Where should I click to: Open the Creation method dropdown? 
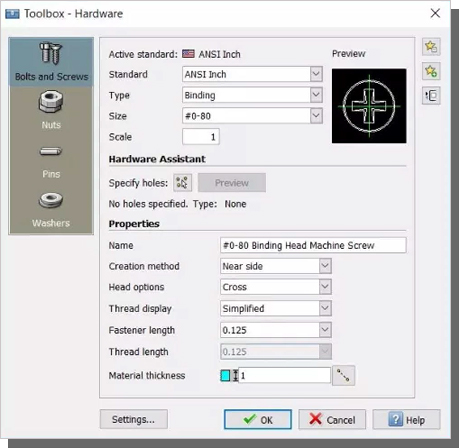325,266
